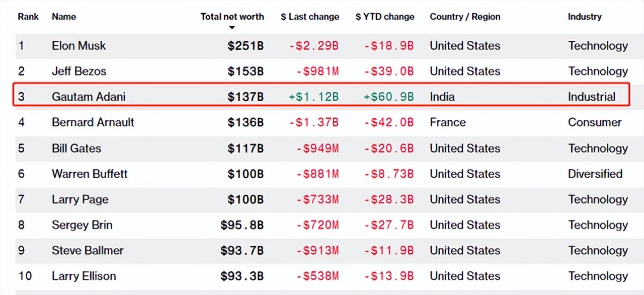This screenshot has width=644, height=295.
Task: Click the $ YTD change column header
Action: click(x=385, y=17)
